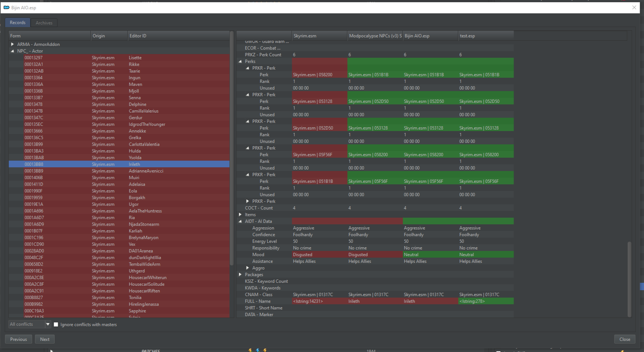The width and height of the screenshot is (644, 352).
Task: Select the Borgakh record row
Action: tap(119, 198)
